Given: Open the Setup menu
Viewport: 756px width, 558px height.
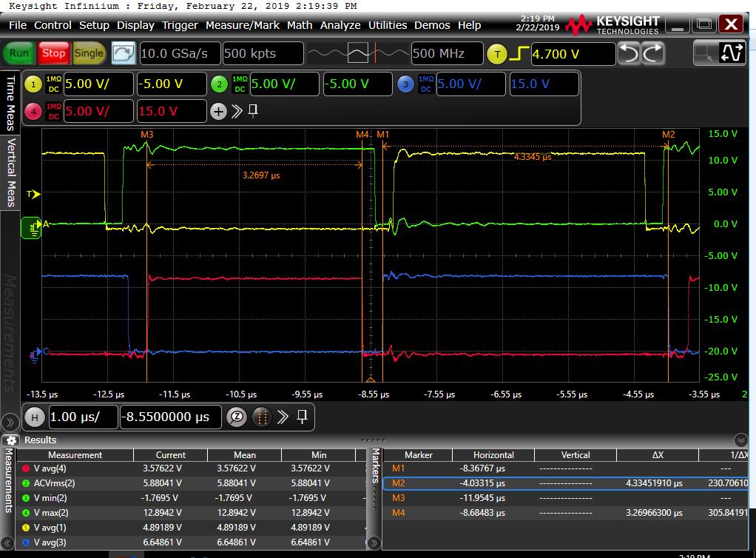Looking at the screenshot, I should 94,25.
